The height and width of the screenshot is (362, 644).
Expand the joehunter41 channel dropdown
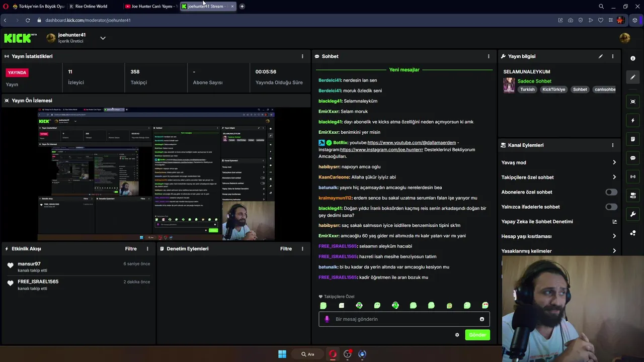click(x=103, y=38)
